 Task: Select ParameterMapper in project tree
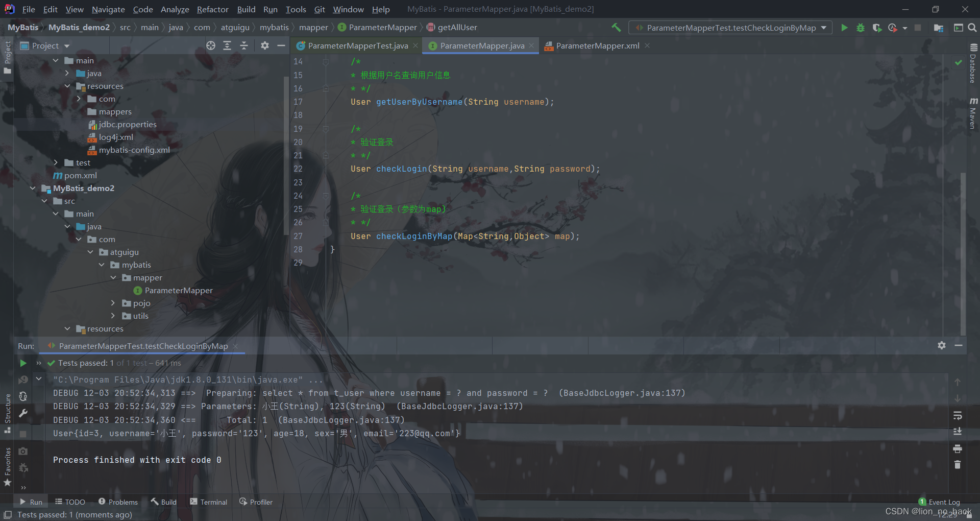179,290
